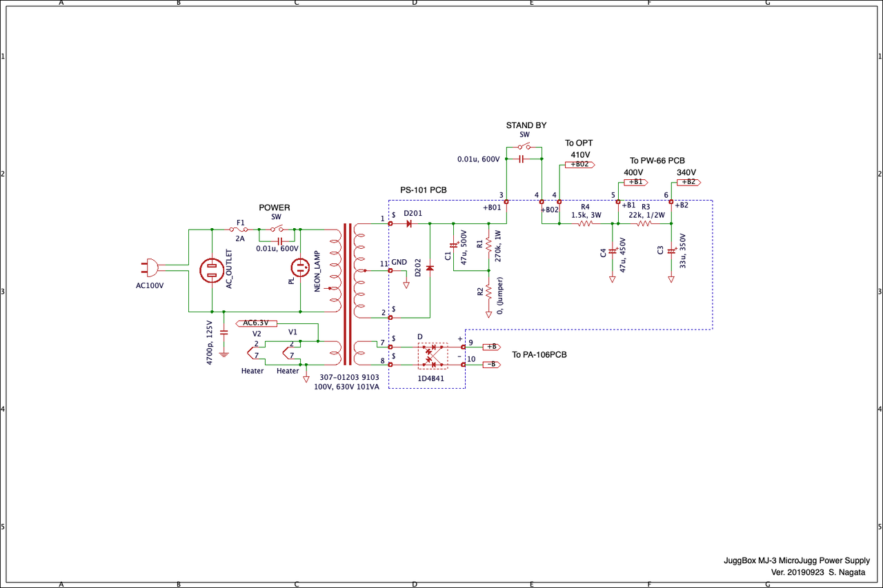Select the AC_OUTLET socket symbol
The height and width of the screenshot is (588, 883).
(x=212, y=270)
